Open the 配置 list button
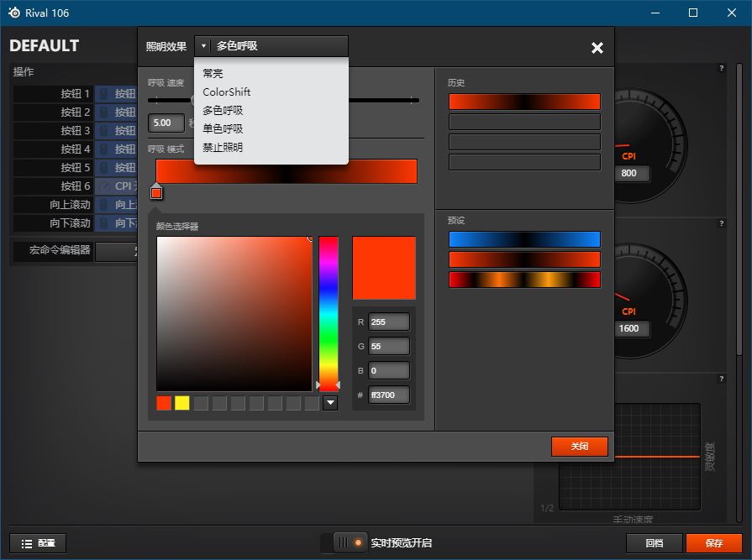The width and height of the screenshot is (752, 560). tap(38, 543)
